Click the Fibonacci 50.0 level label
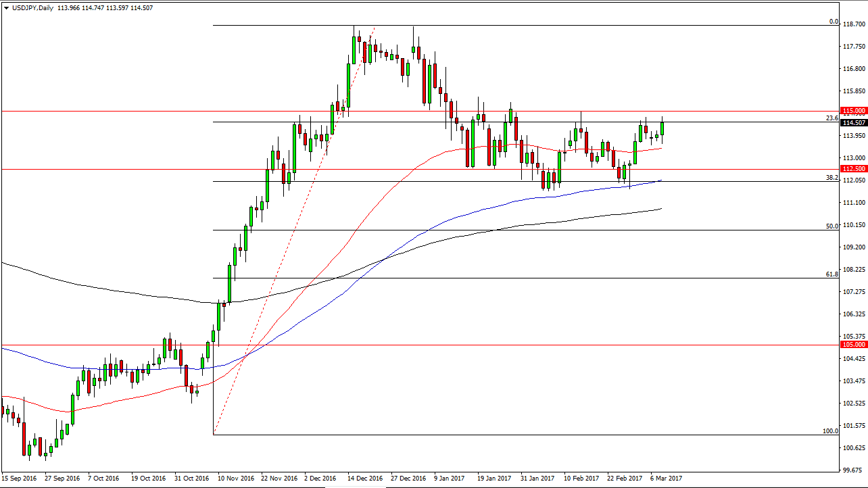Screen dimensions: 868x488 (x=832, y=226)
